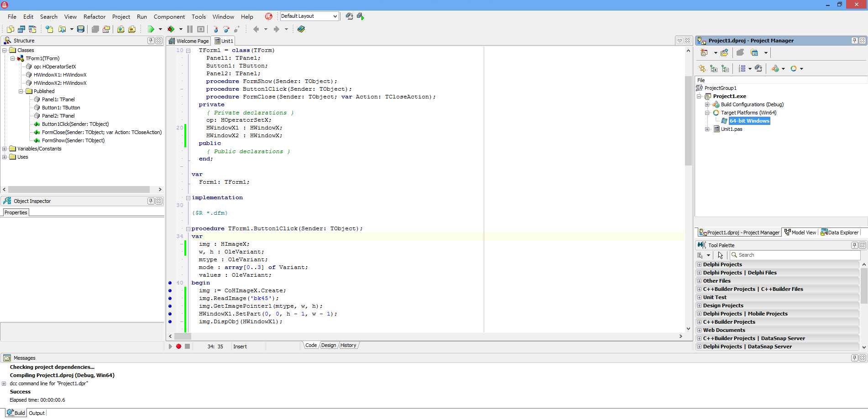The height and width of the screenshot is (419, 868).
Task: Expand the Unit1.pas node
Action: [x=707, y=129]
